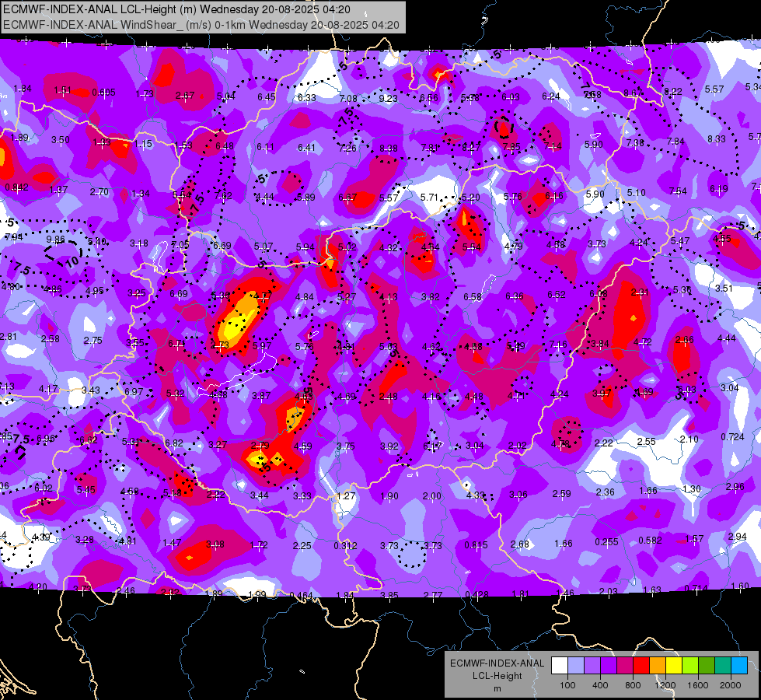Screen dimensions: 761x700
Task: Click the grid value 6.58
Action: [x=473, y=297]
